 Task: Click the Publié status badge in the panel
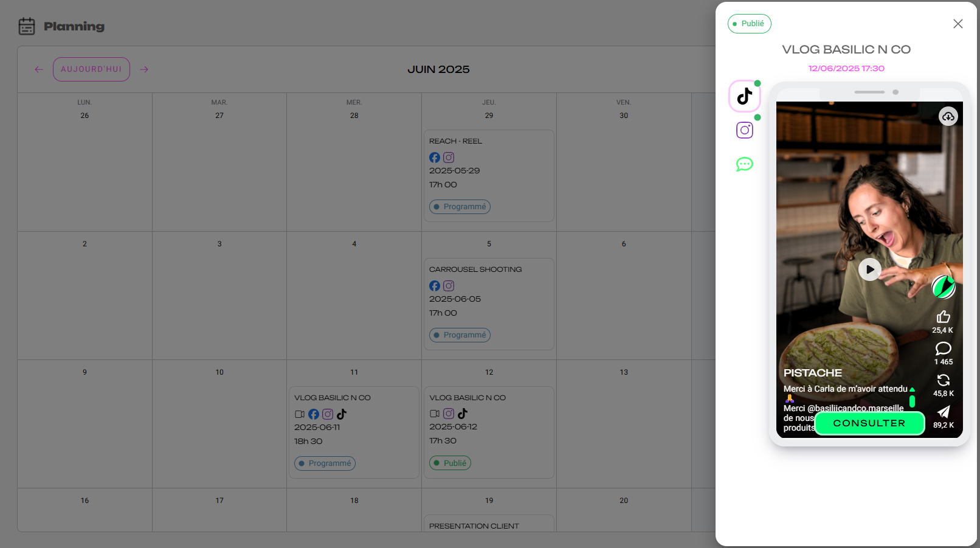(x=750, y=24)
